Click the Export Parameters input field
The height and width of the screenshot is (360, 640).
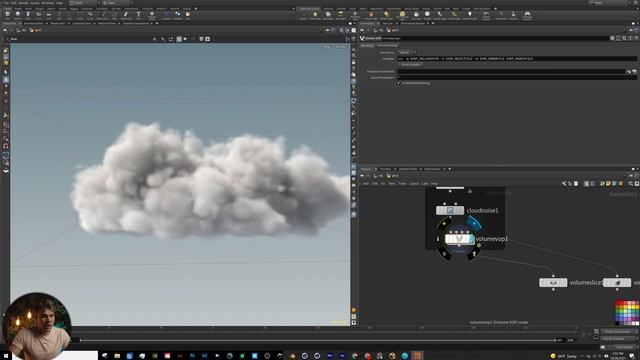pos(517,77)
